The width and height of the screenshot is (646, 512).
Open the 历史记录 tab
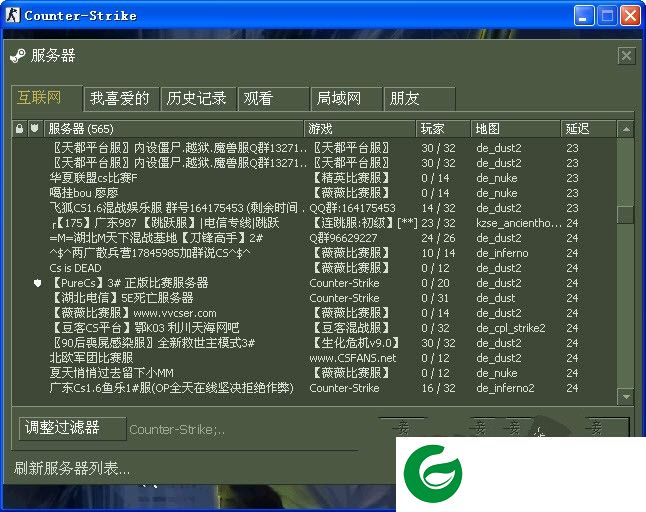[x=198, y=99]
